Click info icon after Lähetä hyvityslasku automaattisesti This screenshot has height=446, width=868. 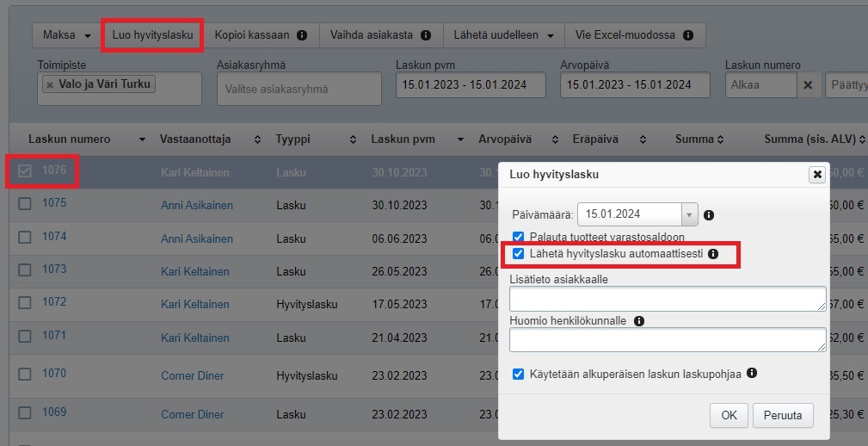[712, 254]
